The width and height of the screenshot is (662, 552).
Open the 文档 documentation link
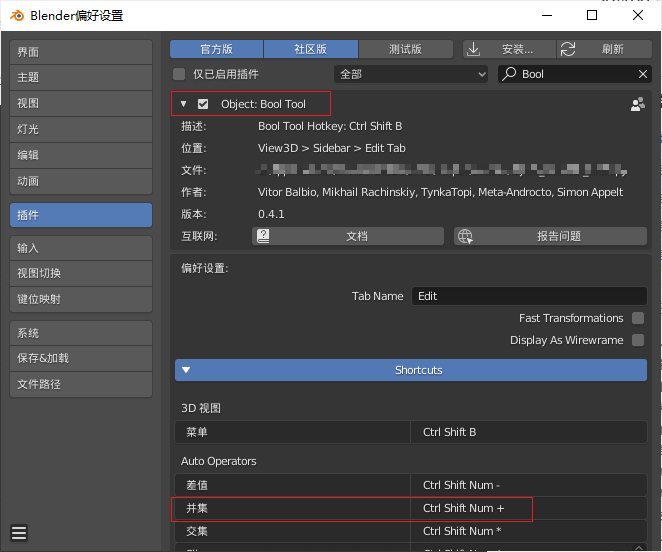pyautogui.click(x=348, y=236)
